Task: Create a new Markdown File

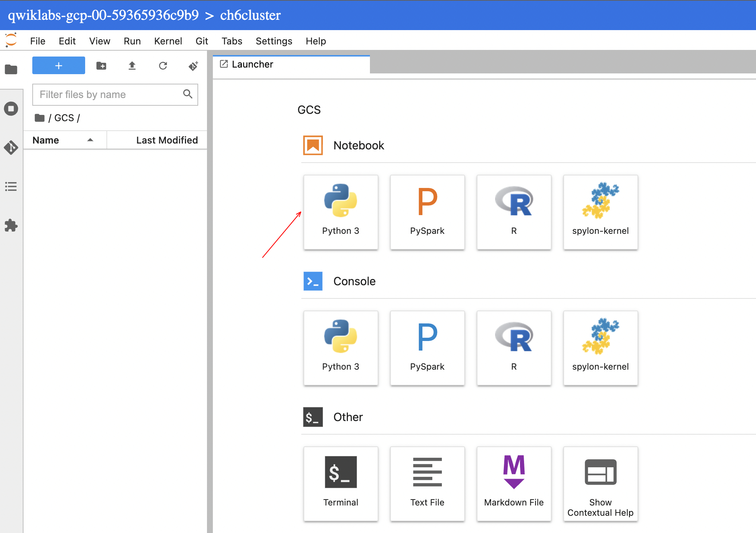Action: point(514,484)
